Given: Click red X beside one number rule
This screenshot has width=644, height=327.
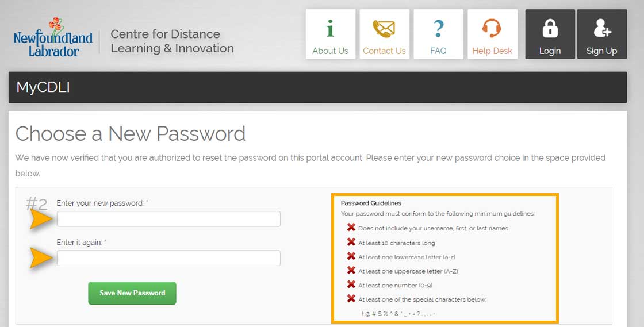Looking at the screenshot, I should pos(351,284).
